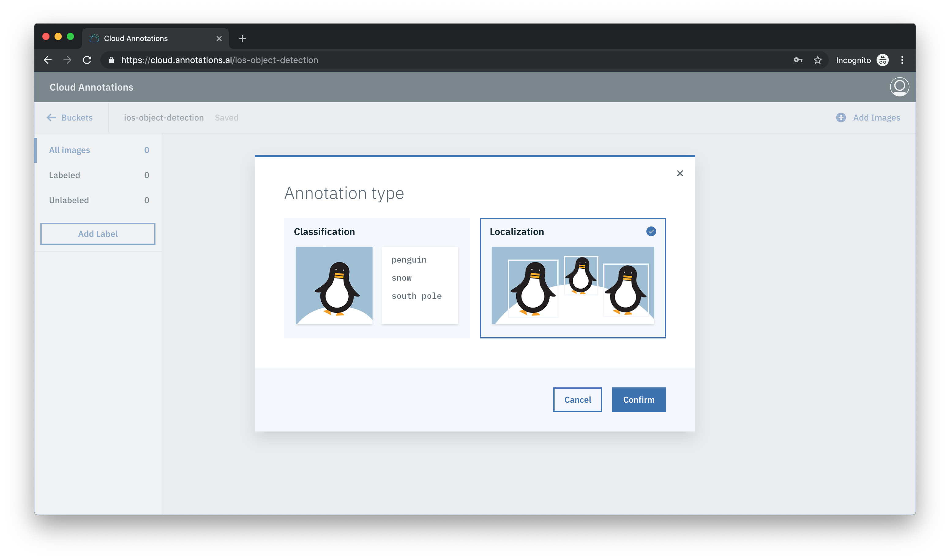The width and height of the screenshot is (950, 560).
Task: Click the Add Label button
Action: point(98,233)
